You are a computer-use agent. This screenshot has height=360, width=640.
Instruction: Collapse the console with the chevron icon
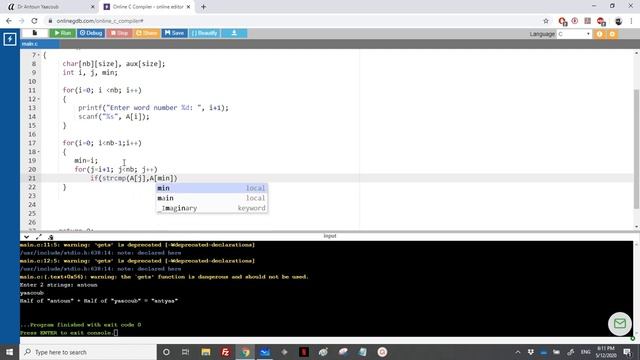pos(27,237)
